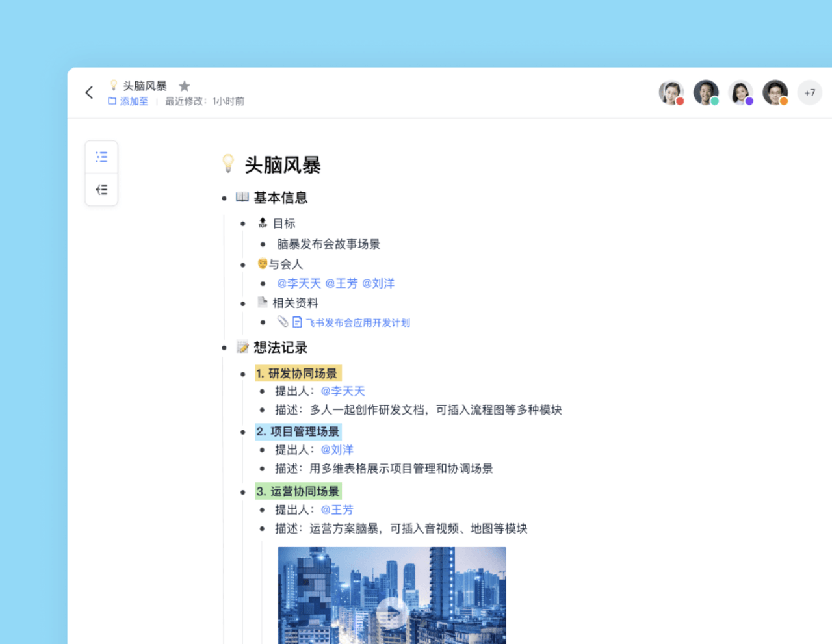Screen dimensions: 832x644
Task: Star the 头脑风暴 document as favorite
Action: click(x=185, y=86)
